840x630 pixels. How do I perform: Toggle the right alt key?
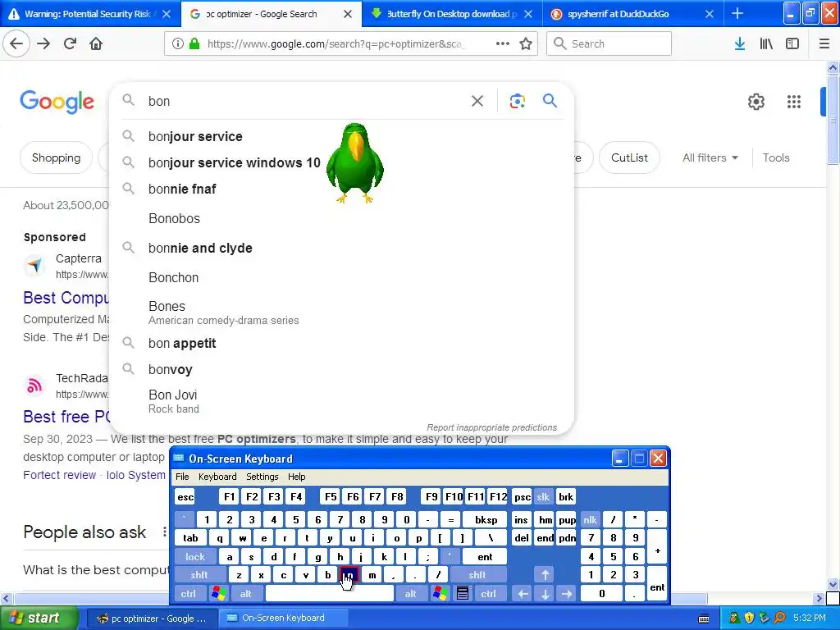click(x=411, y=594)
